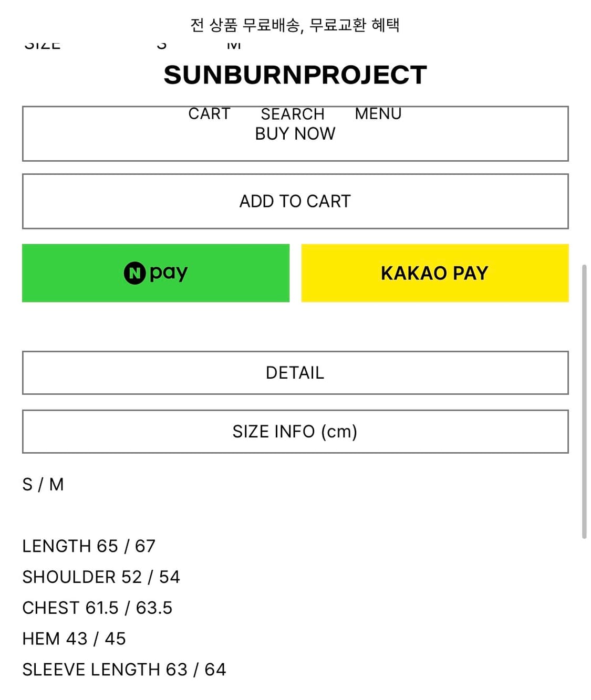Expand the DETAIL section

pos(295,373)
